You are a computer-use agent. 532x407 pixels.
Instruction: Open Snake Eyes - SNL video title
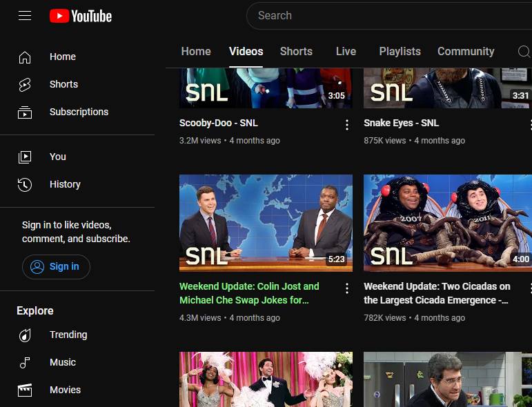pyautogui.click(x=401, y=123)
